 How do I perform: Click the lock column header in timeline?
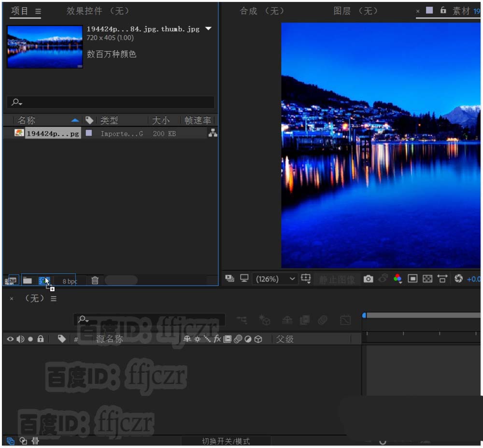(41, 339)
